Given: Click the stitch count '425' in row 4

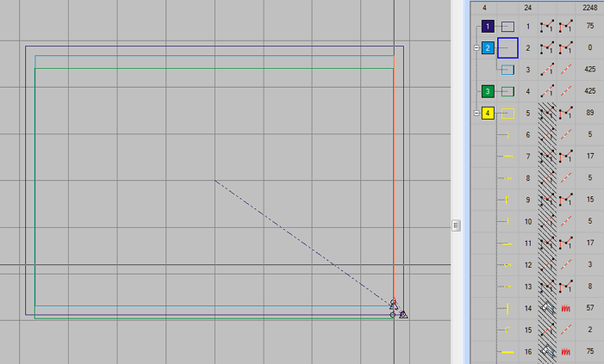Looking at the screenshot, I should pyautogui.click(x=590, y=91).
